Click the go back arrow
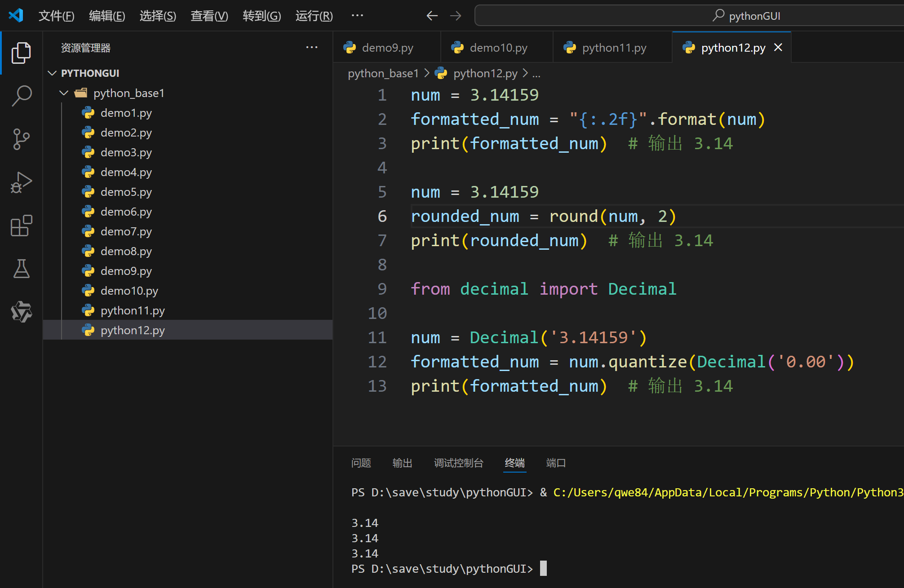This screenshot has height=588, width=904. point(432,16)
